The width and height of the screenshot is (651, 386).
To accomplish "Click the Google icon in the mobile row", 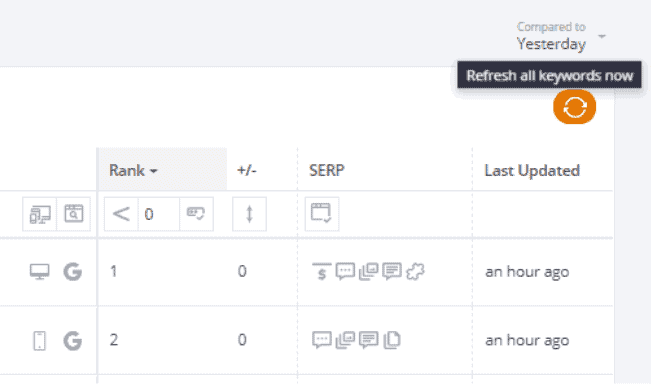I will point(73,341).
